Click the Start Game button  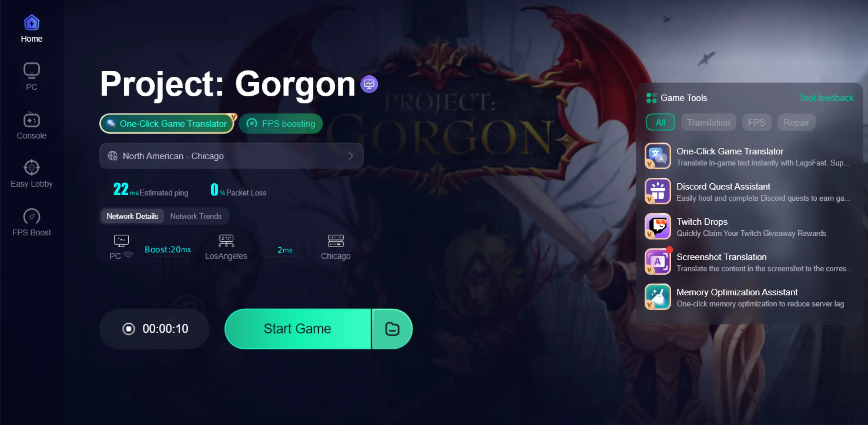coord(297,329)
